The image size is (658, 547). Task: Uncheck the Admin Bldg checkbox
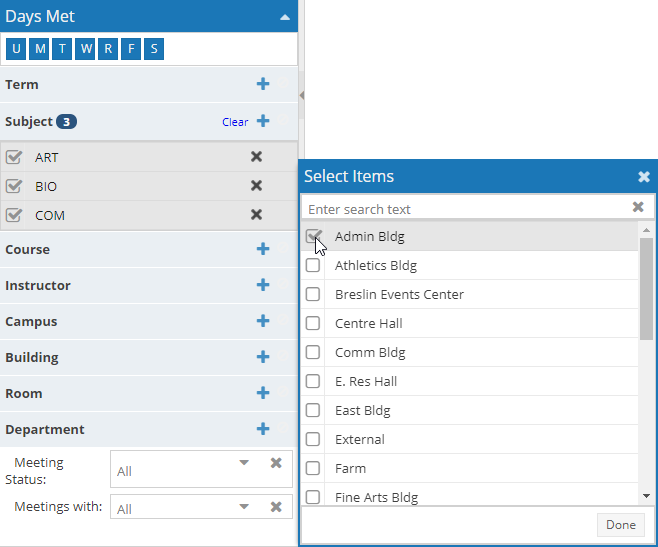pos(313,236)
